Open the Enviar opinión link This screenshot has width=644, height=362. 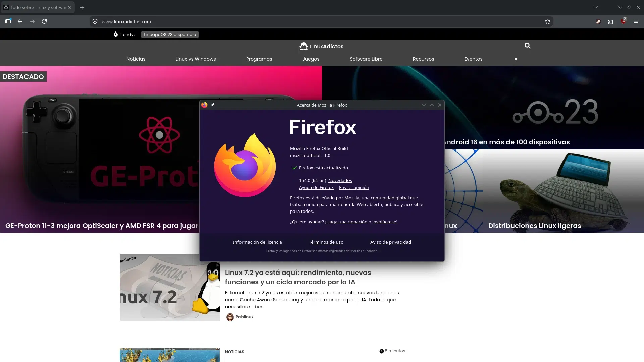pyautogui.click(x=354, y=187)
